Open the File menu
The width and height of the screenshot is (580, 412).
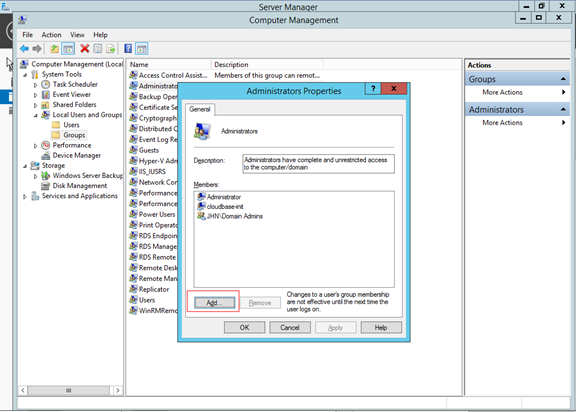tap(27, 35)
